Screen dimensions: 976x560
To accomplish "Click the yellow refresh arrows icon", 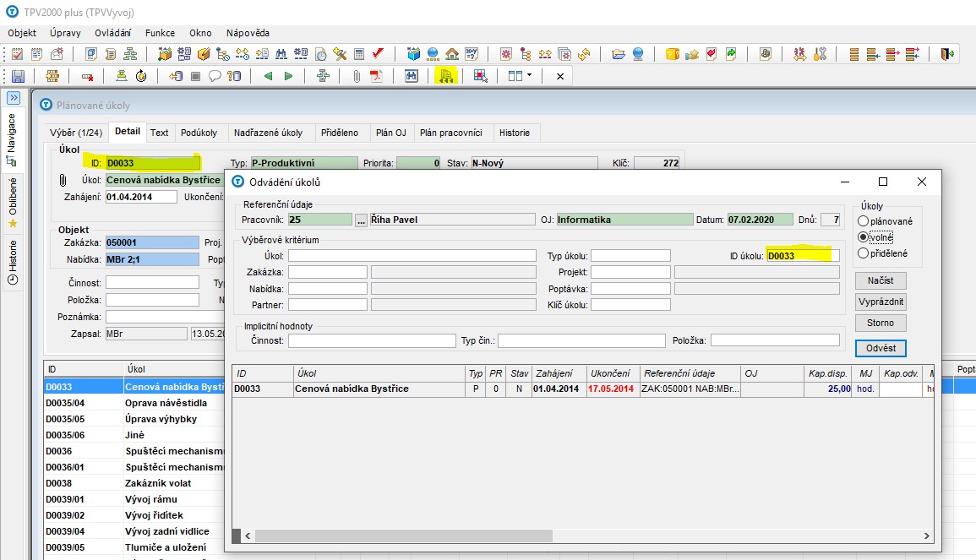I will click(584, 54).
